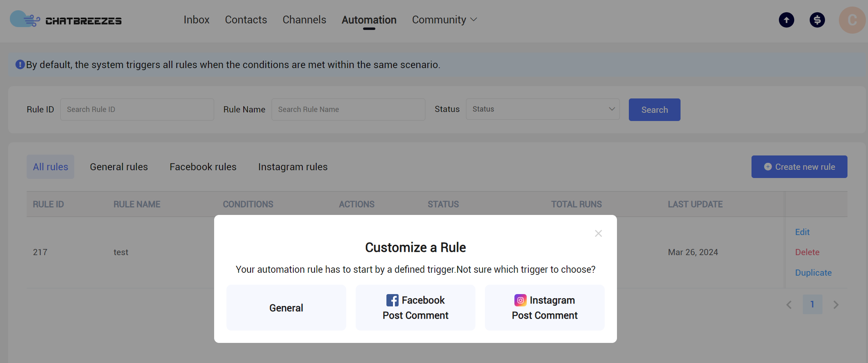Open the Contacts page
The image size is (868, 363).
(x=246, y=20)
